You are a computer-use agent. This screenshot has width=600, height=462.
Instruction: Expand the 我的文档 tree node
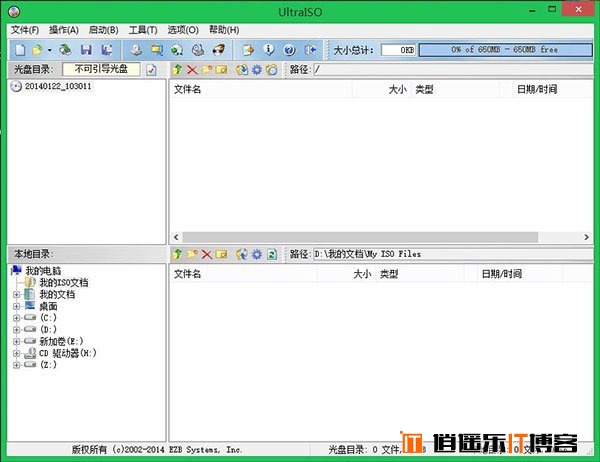click(x=16, y=295)
